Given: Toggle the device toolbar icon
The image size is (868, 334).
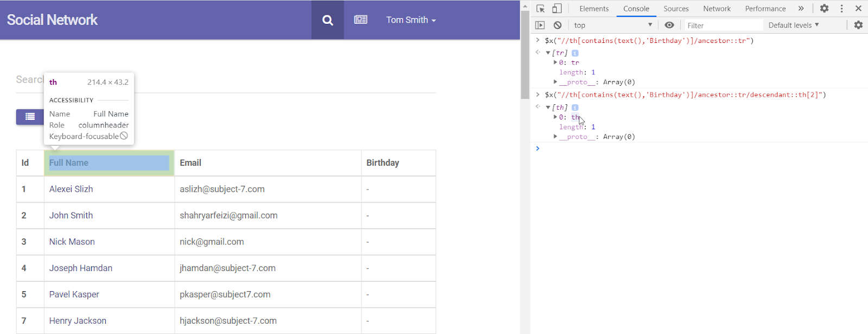Looking at the screenshot, I should click(557, 9).
